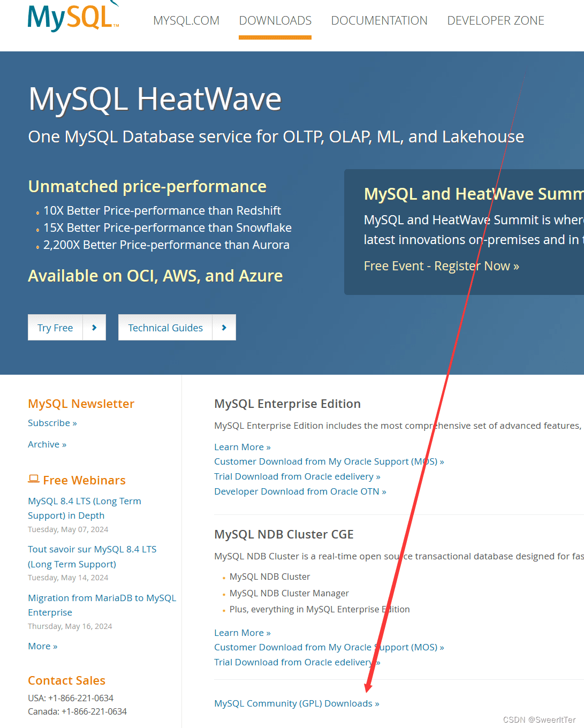Click the 'Tuesday, May 14, 2024' date

[x=68, y=578]
